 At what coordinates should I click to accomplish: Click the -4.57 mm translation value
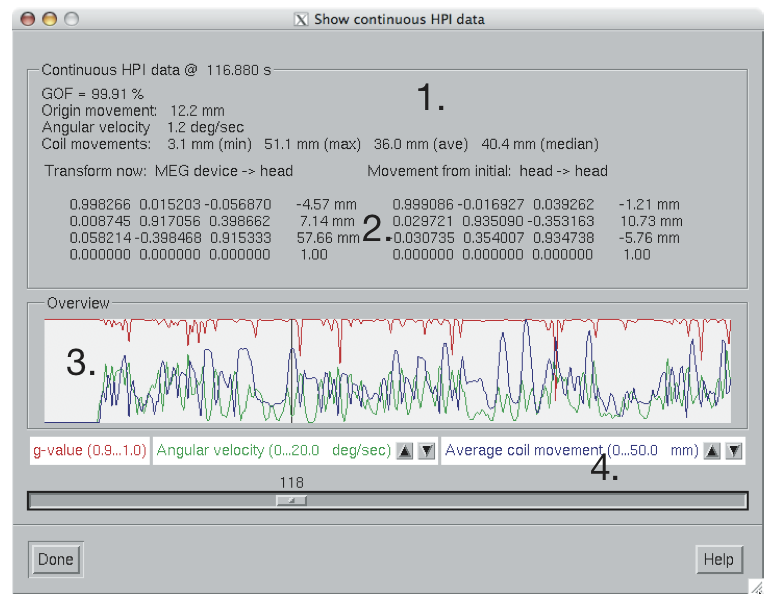326,205
